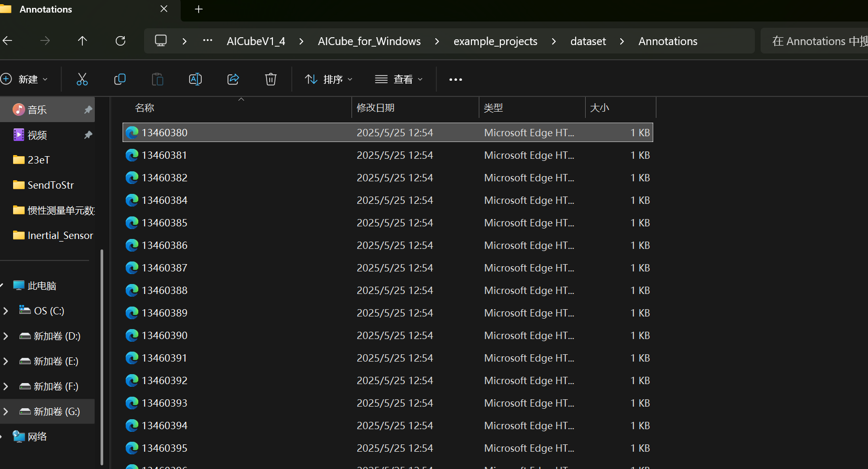Open the Sort (排序) dropdown menu
The height and width of the screenshot is (469, 868).
(x=328, y=79)
